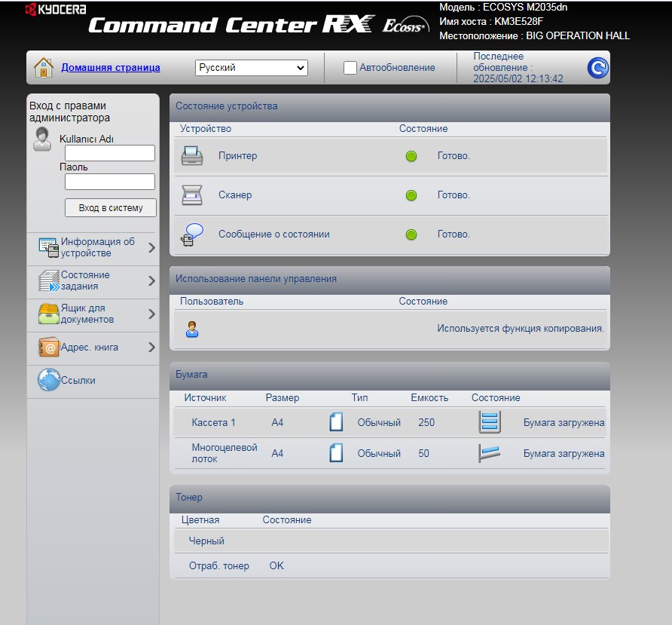Expand Адрес. книга chevron arrow

tap(151, 347)
